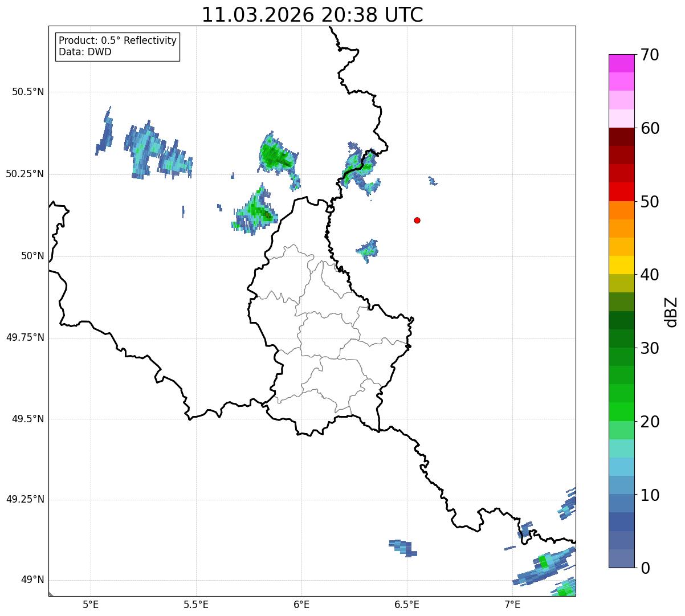Click the title "11.03.2026 20:38 UTC"
The width and height of the screenshot is (685, 616).
[312, 15]
